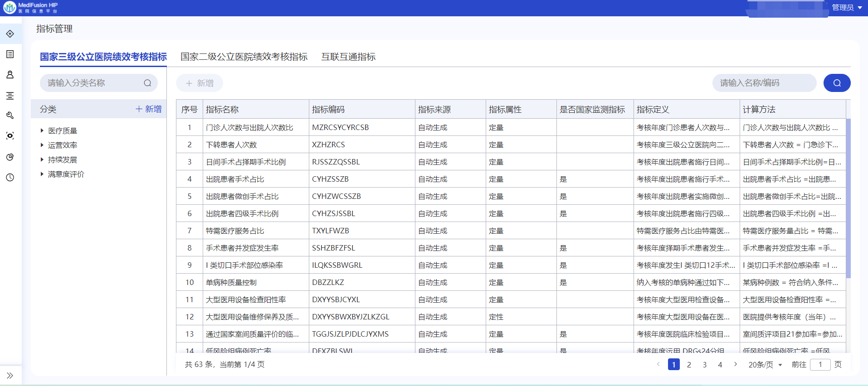Open the pie chart sidebar icon
This screenshot has width=868, height=386.
pyautogui.click(x=10, y=157)
